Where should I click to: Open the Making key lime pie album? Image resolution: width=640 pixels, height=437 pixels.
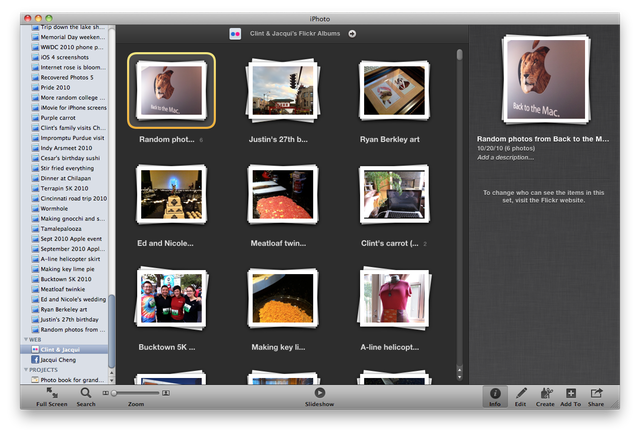tap(64, 269)
